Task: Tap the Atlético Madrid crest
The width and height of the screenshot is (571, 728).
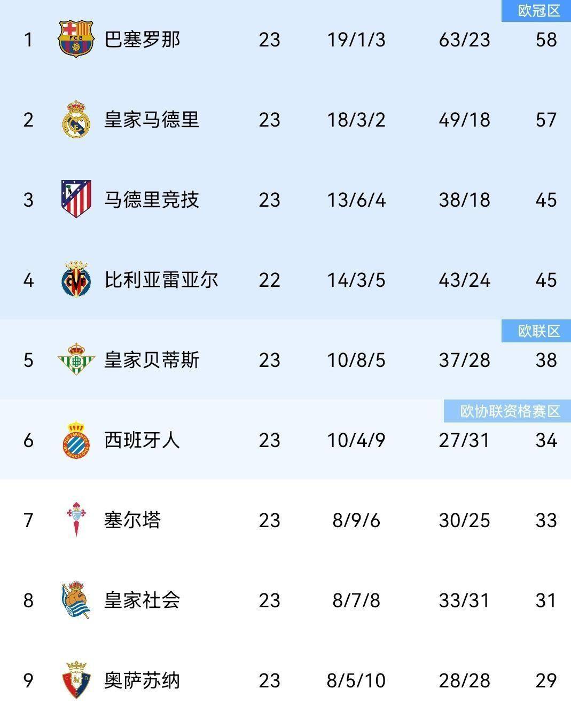Action: (x=76, y=199)
